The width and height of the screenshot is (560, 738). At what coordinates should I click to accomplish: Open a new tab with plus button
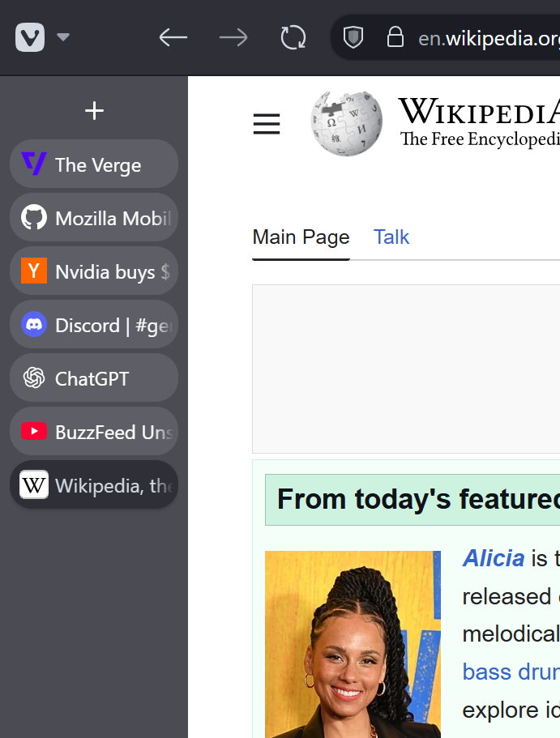click(94, 111)
